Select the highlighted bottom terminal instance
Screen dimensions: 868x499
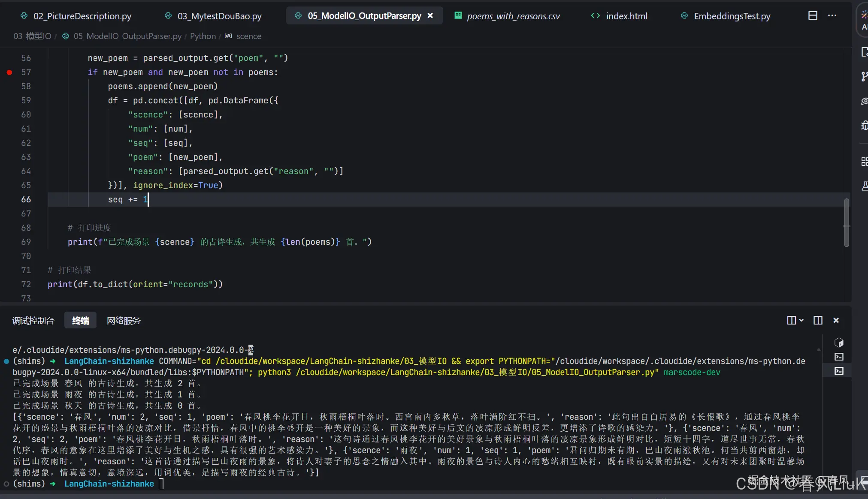click(839, 371)
